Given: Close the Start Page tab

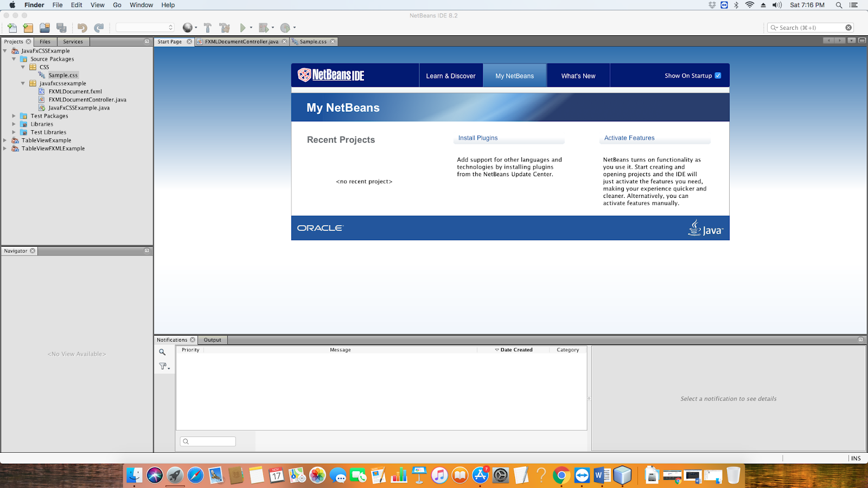Looking at the screenshot, I should pyautogui.click(x=189, y=42).
